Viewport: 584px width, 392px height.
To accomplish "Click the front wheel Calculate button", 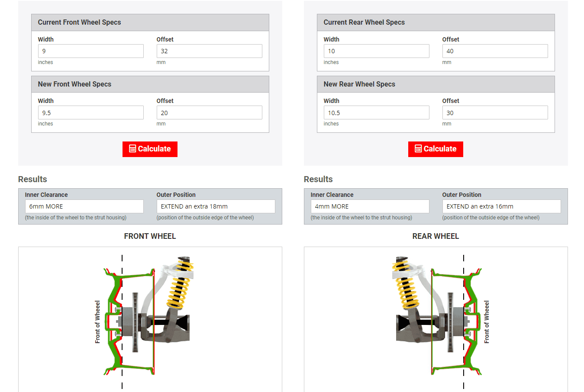I will pyautogui.click(x=150, y=149).
